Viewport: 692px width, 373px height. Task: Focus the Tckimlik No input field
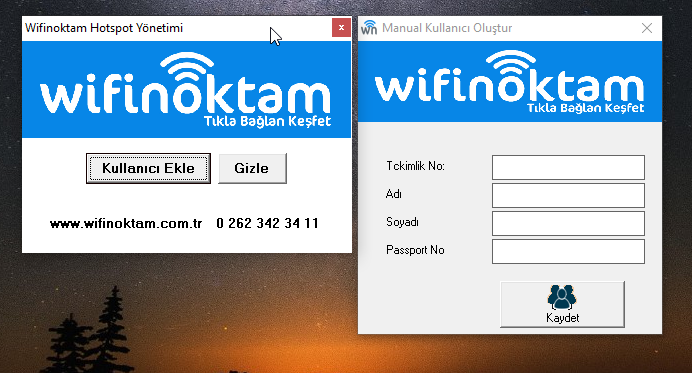coord(568,167)
